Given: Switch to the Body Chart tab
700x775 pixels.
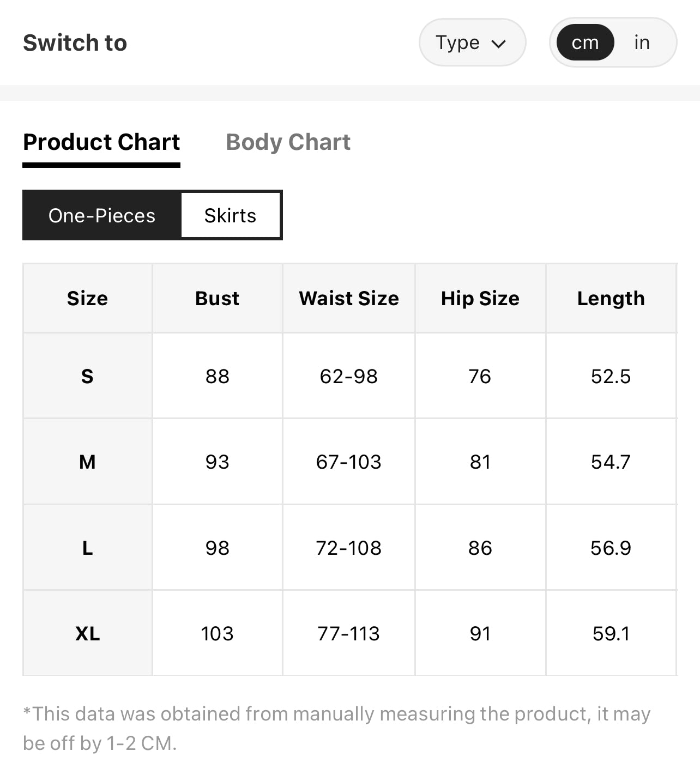Looking at the screenshot, I should 288,143.
